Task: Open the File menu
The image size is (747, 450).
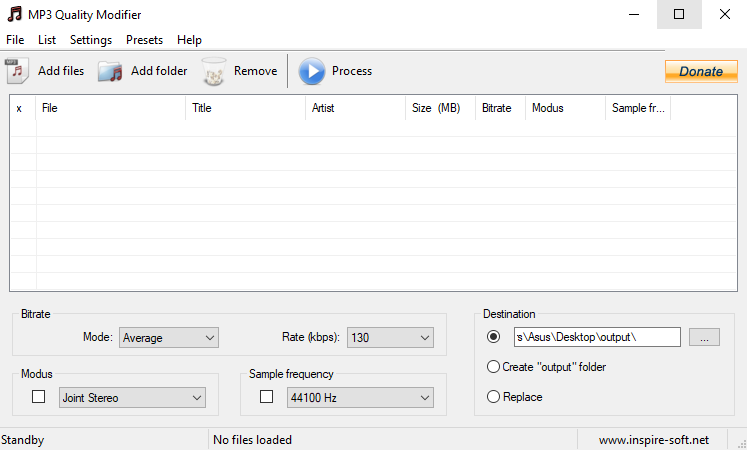Action: click(x=15, y=40)
